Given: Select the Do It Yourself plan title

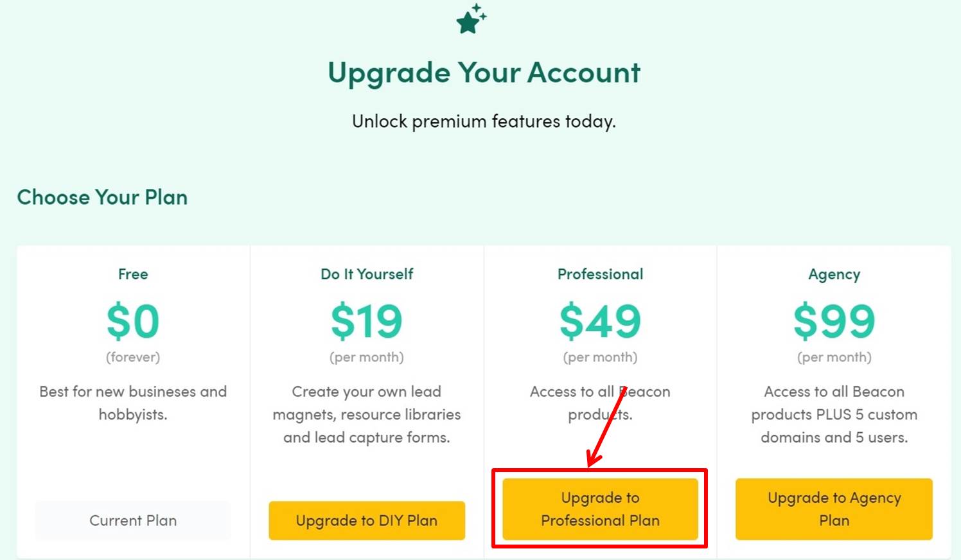Looking at the screenshot, I should tap(367, 274).
